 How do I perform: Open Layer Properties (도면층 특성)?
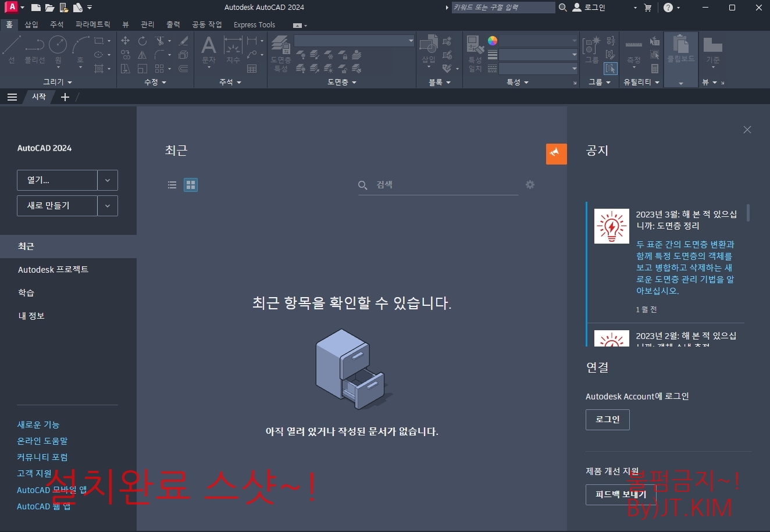click(281, 53)
